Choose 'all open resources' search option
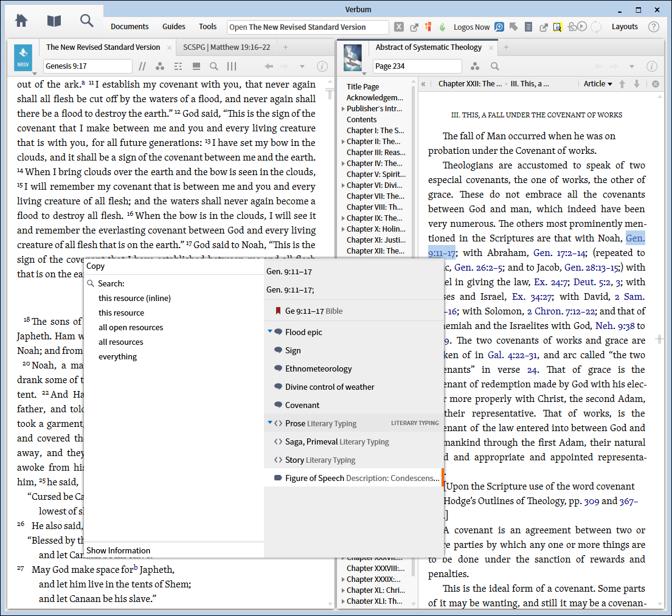Screen dimensions: 672x616 click(131, 328)
